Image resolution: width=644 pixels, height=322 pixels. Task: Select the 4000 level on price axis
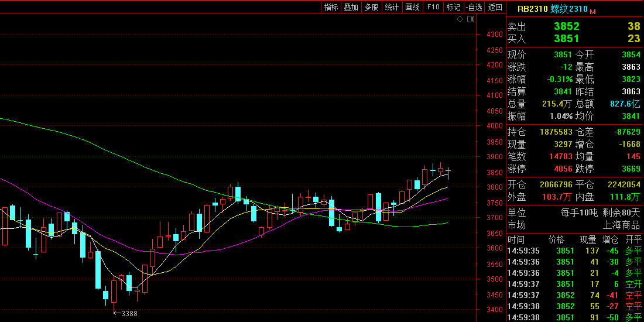tap(495, 125)
